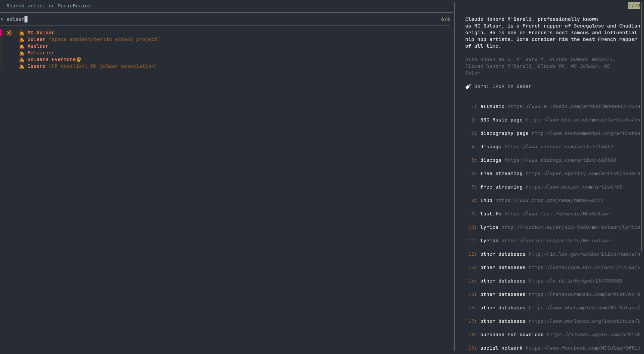
Task: Open the IMDb name link
Action: 549,200
